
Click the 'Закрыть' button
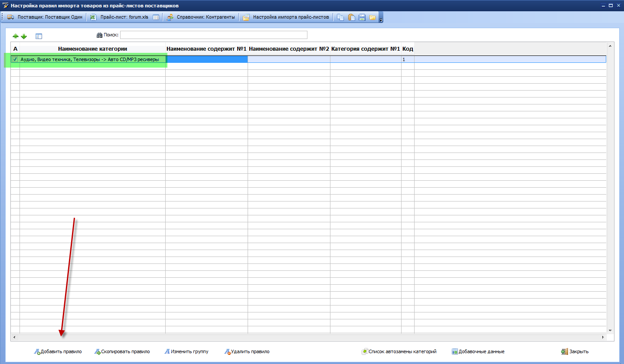click(x=575, y=351)
